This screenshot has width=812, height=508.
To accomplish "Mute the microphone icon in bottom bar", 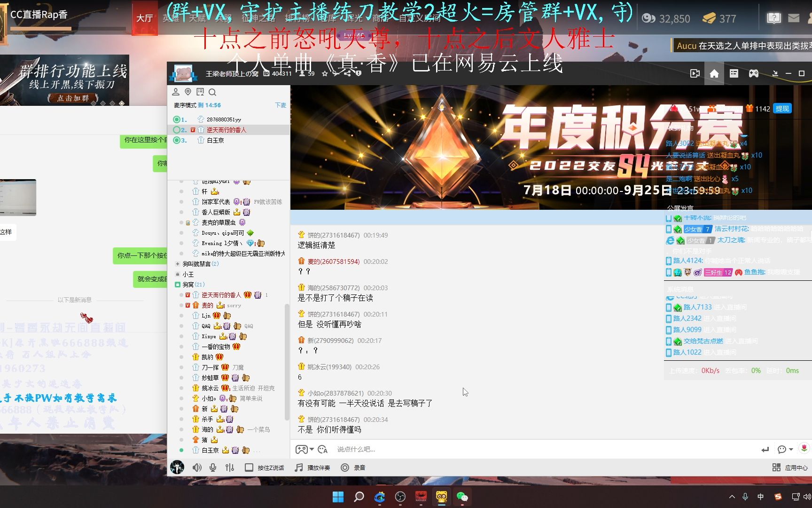I will click(213, 467).
